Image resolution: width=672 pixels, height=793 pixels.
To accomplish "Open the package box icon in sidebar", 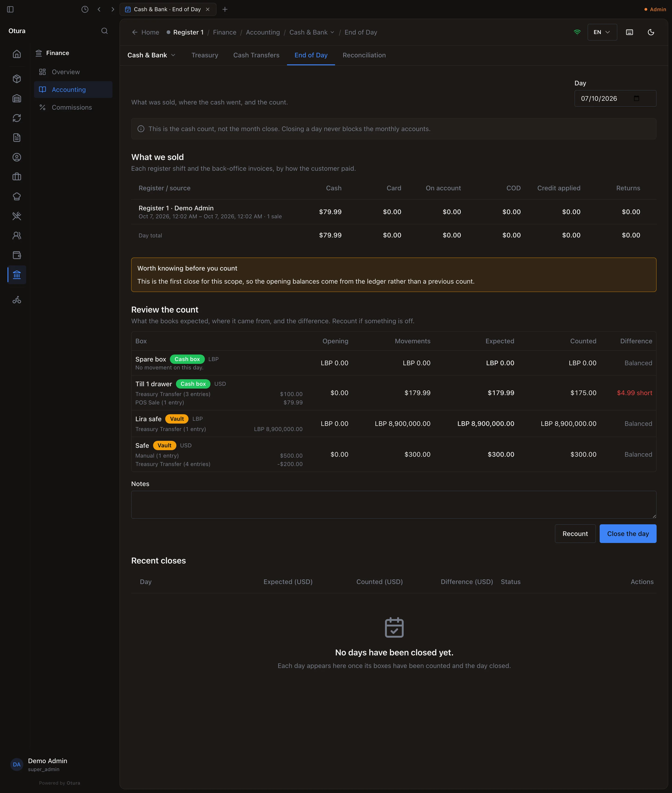I will click(x=17, y=79).
